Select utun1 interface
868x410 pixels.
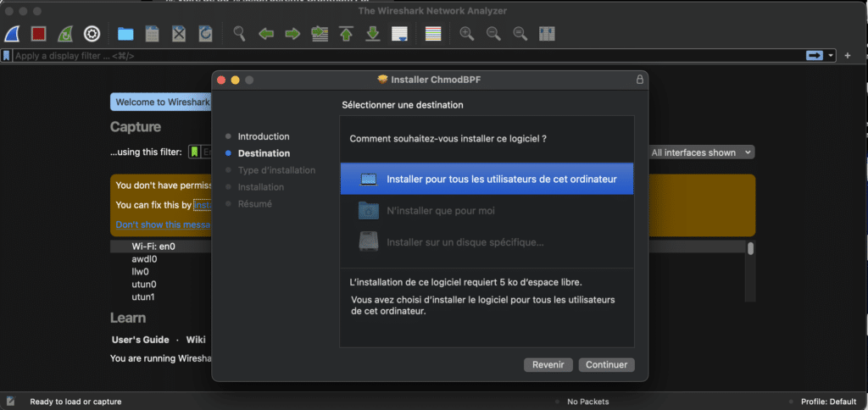[143, 297]
